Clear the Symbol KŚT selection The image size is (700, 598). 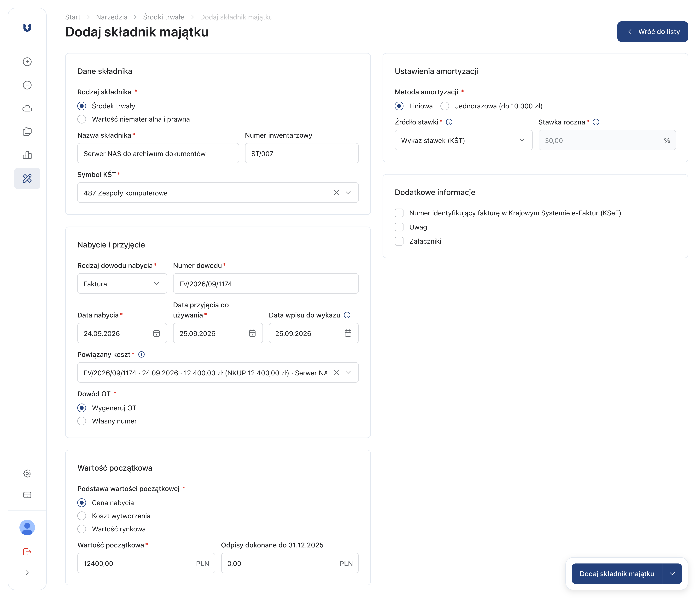click(x=336, y=193)
